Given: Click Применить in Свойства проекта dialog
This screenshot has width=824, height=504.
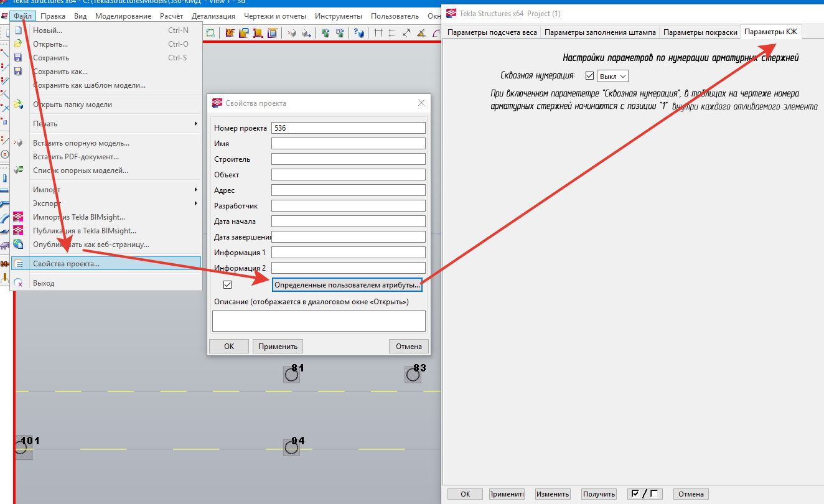Looking at the screenshot, I should [x=278, y=347].
